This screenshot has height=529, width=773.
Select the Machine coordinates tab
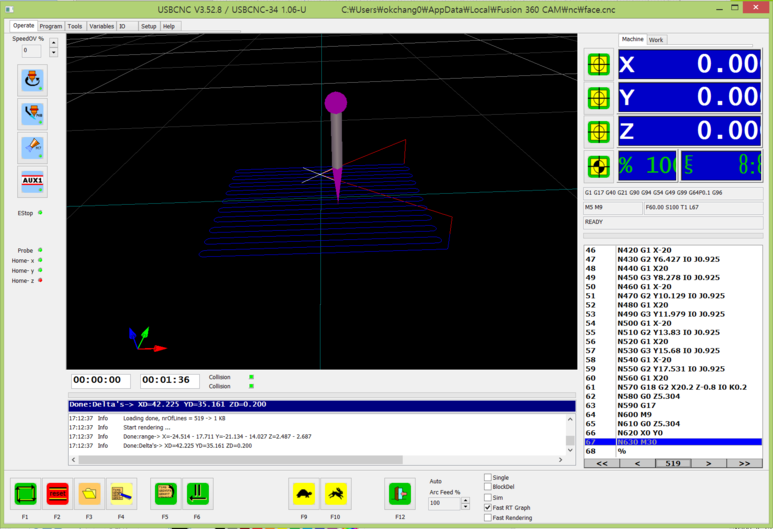[632, 39]
